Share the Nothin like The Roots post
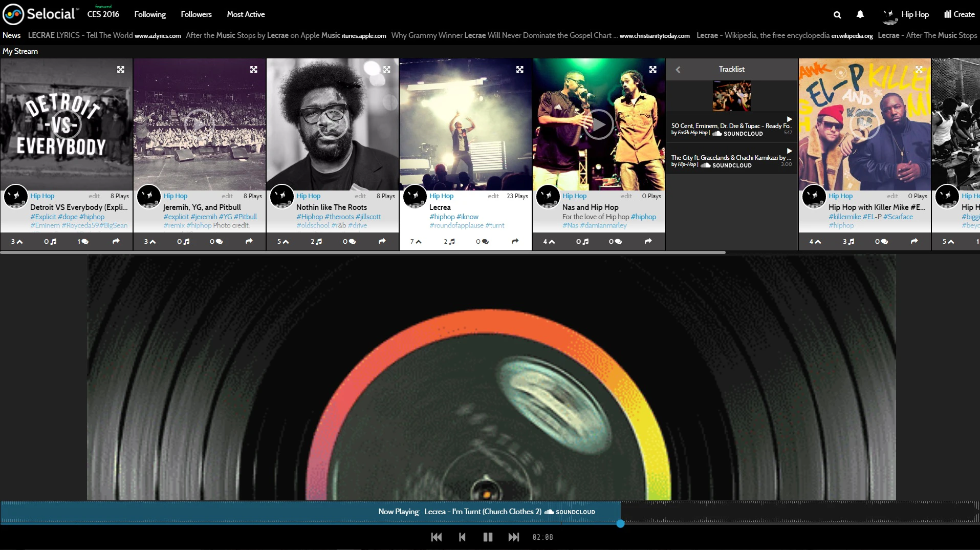Image resolution: width=980 pixels, height=550 pixels. 382,241
